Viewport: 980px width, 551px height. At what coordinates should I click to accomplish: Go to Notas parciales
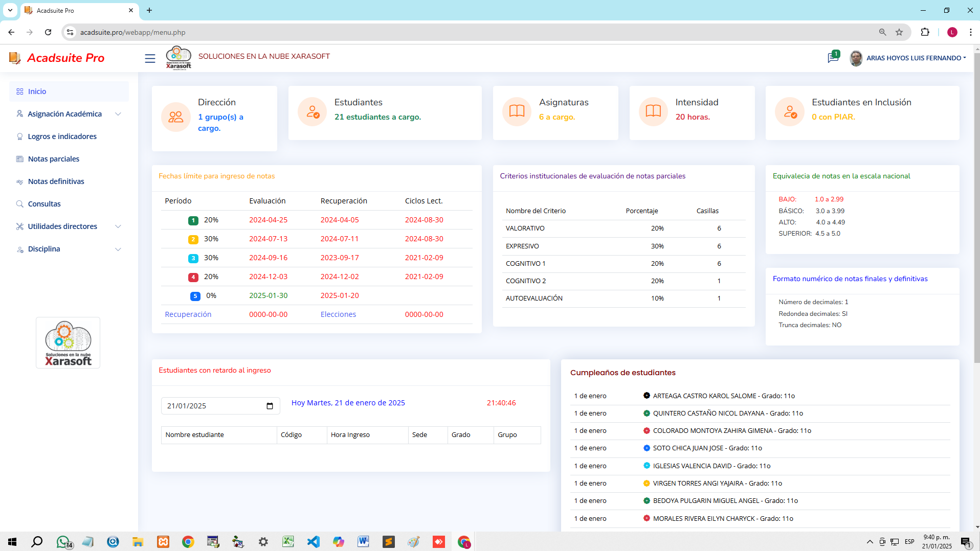(54, 159)
